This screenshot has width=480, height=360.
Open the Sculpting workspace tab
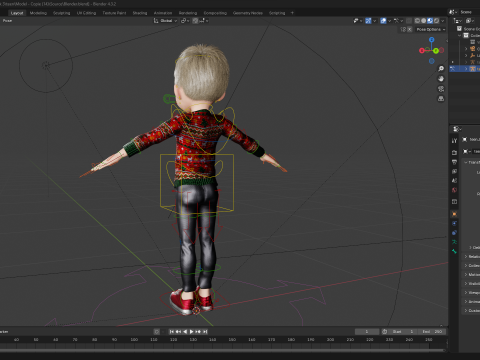tap(62, 13)
